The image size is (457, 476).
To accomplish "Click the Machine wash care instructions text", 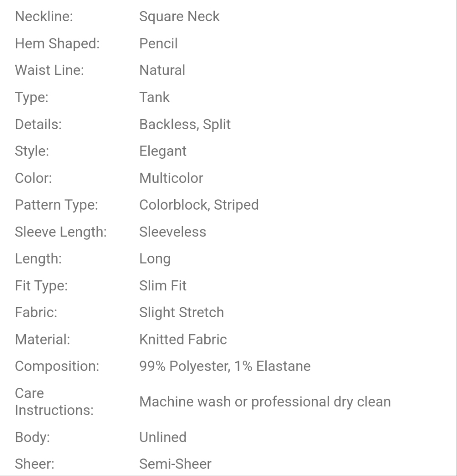I will pyautogui.click(x=265, y=402).
